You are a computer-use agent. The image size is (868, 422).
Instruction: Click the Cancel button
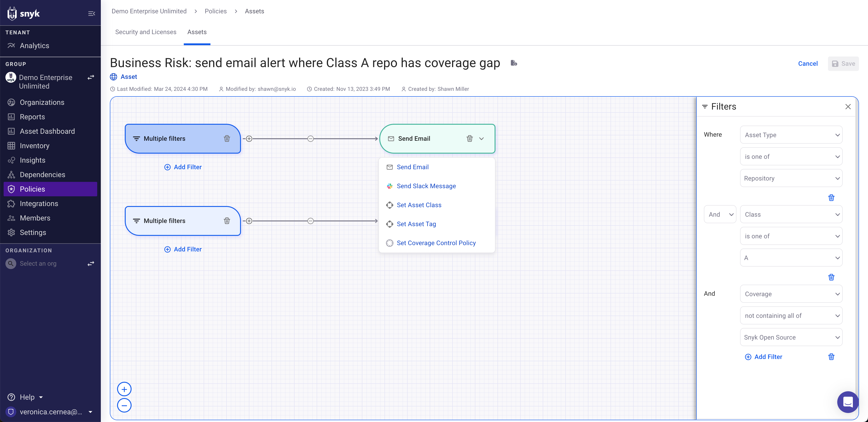808,64
